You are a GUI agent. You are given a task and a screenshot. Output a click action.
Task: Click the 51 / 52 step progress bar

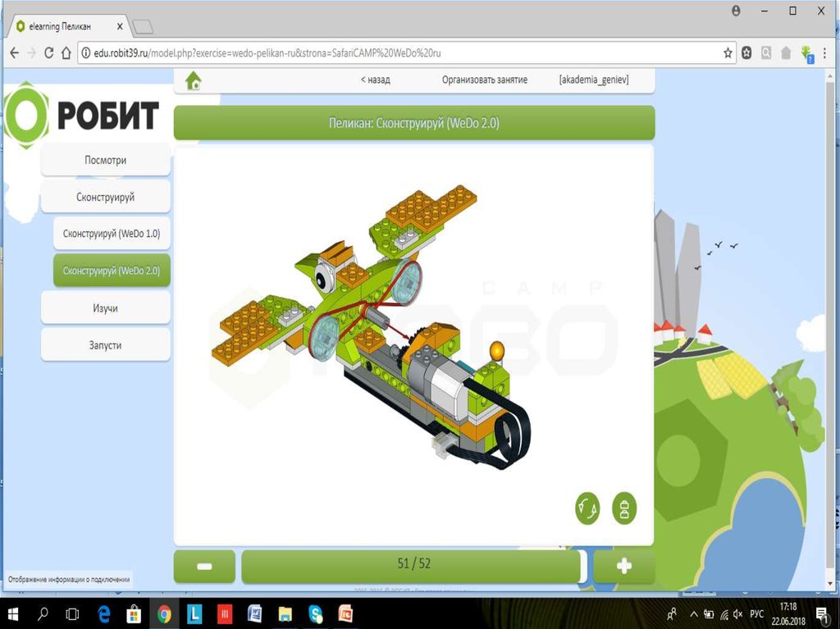[413, 564]
